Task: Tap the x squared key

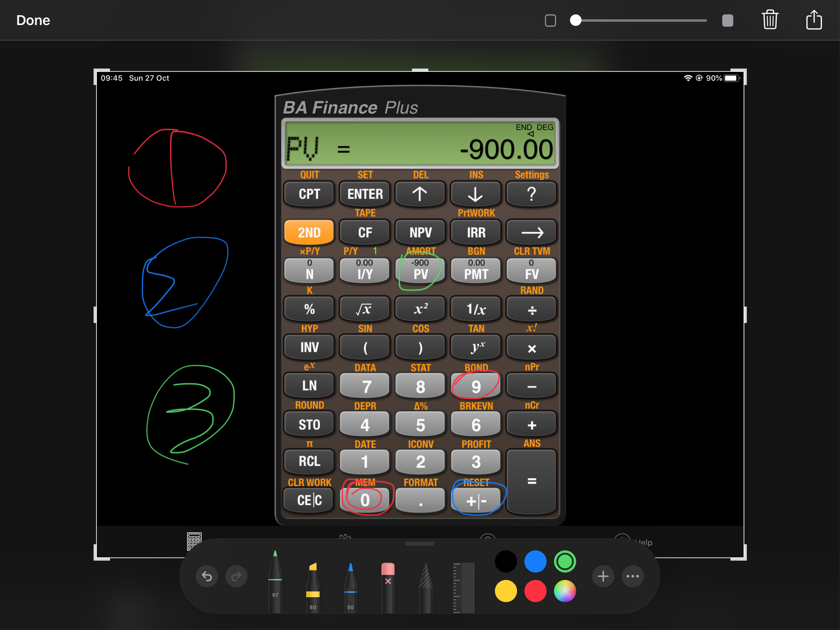Action: (x=420, y=309)
